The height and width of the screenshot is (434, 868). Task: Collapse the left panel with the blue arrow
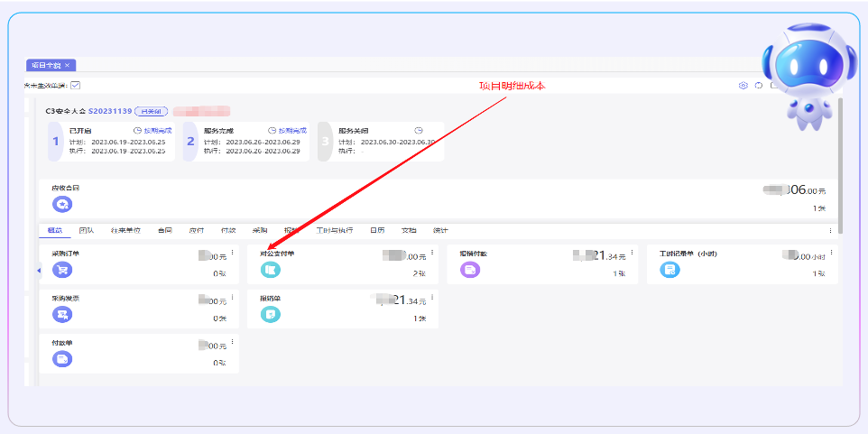[x=39, y=270]
